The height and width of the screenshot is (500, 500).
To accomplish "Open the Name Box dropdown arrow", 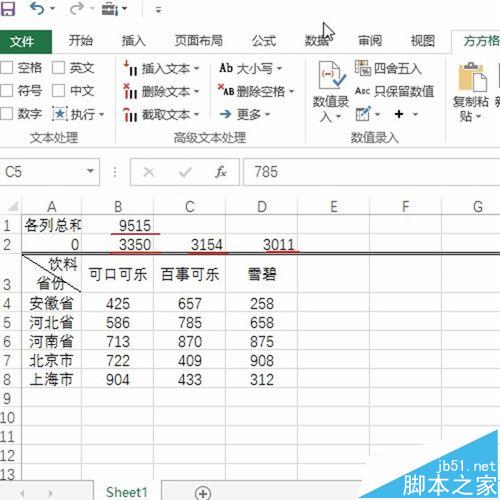I will [90, 172].
